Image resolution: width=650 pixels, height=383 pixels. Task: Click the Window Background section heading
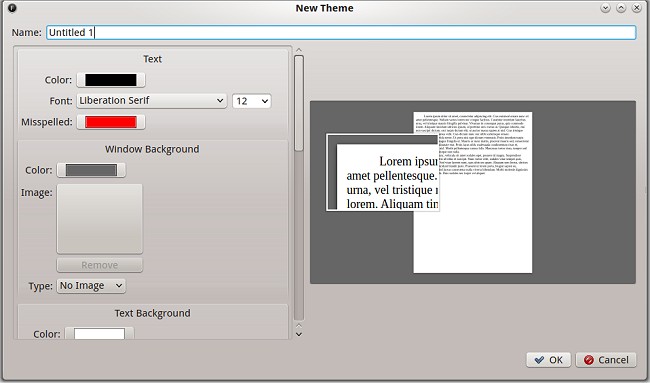pyautogui.click(x=152, y=149)
